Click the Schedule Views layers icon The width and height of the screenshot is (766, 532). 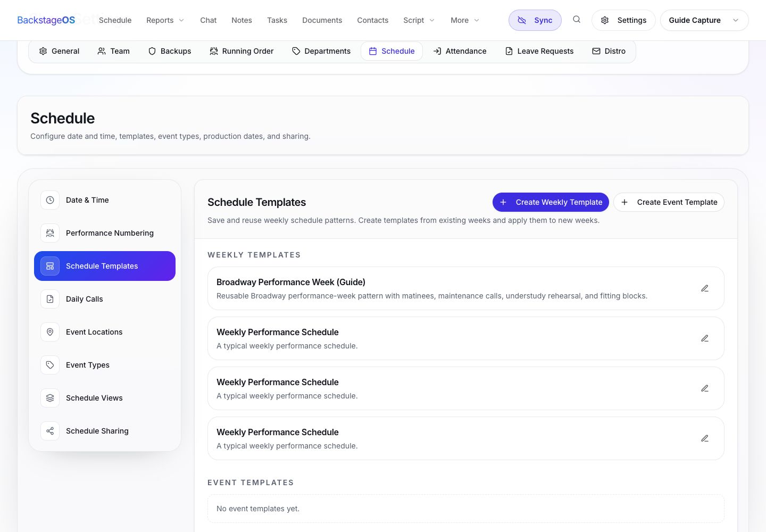pos(50,398)
